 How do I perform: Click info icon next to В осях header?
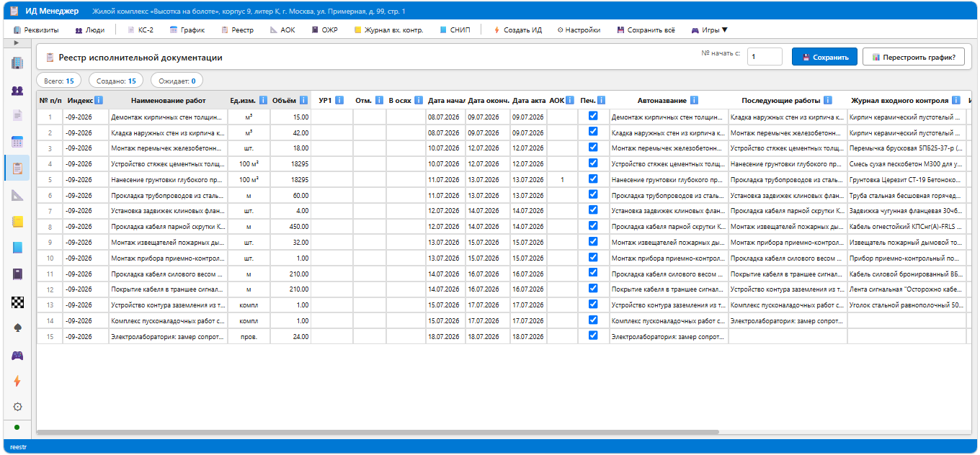coord(419,101)
